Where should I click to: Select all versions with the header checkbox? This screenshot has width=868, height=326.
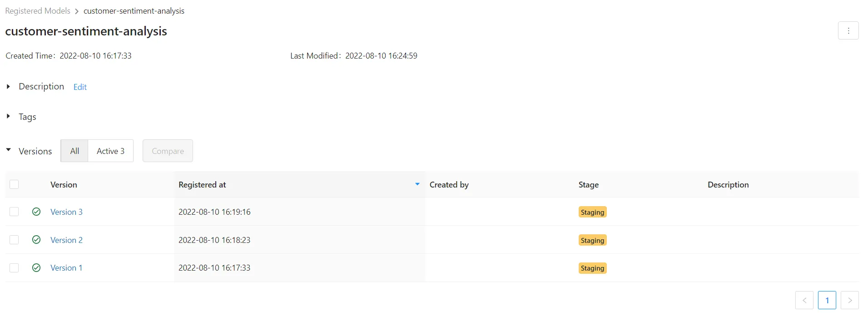pyautogui.click(x=14, y=184)
